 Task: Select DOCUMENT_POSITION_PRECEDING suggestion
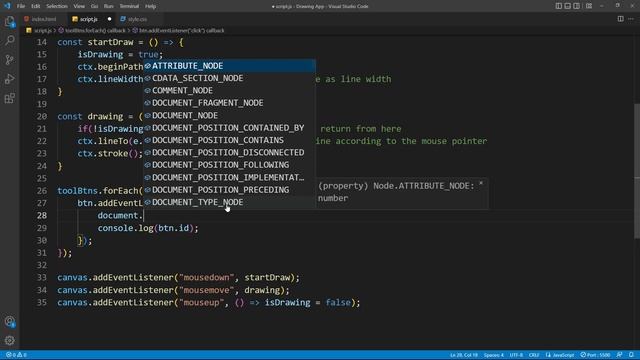click(229, 190)
